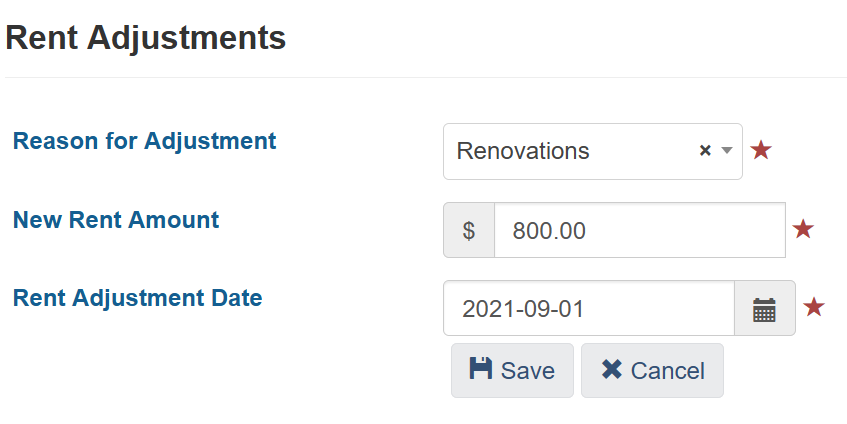Screen dimensions: 847x424
Task: Focus the Rent Adjustment Date field
Action: [x=589, y=308]
